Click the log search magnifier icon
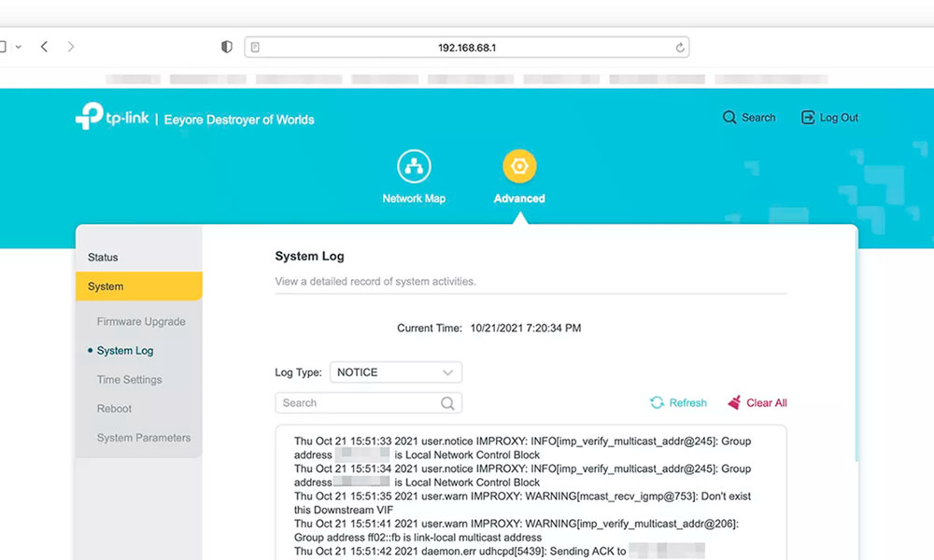Image resolution: width=934 pixels, height=560 pixels. 447,403
